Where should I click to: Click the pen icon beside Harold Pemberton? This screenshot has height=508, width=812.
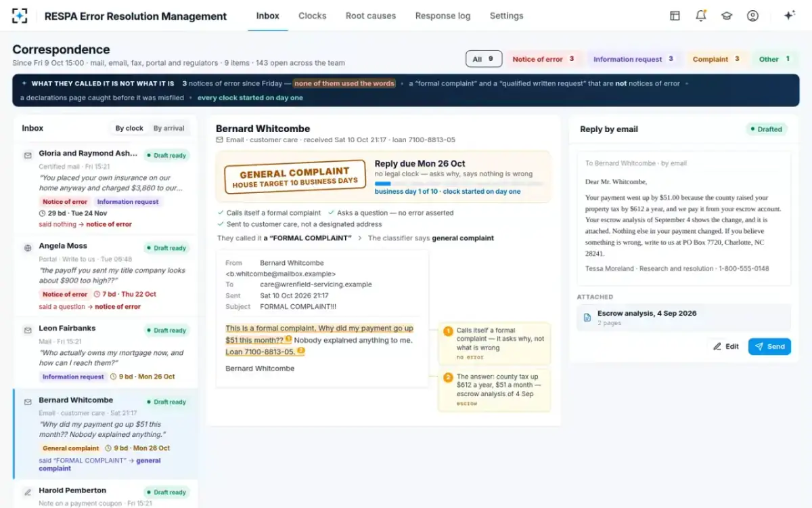(x=28, y=492)
